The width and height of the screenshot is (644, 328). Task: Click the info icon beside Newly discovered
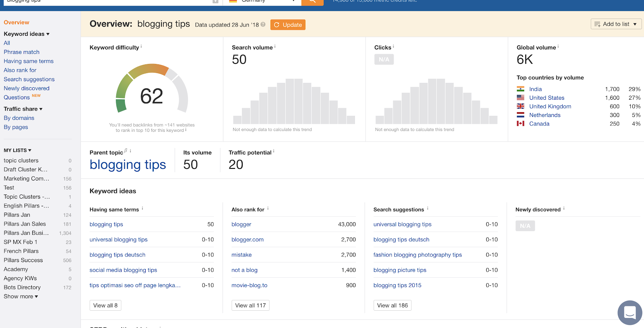(x=564, y=209)
